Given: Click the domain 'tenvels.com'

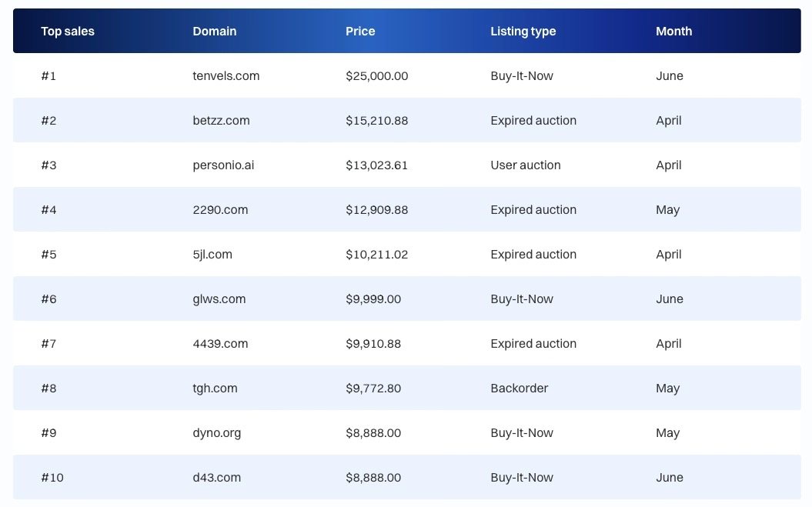Looking at the screenshot, I should tap(226, 76).
